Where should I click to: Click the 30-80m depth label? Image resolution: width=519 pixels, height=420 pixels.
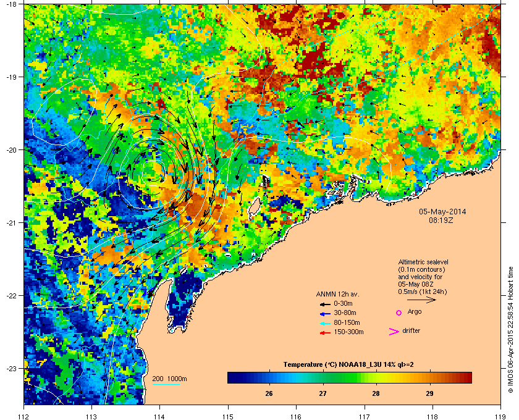pyautogui.click(x=345, y=313)
